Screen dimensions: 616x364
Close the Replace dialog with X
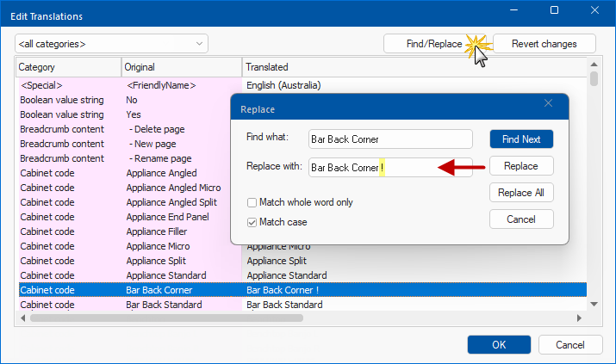pos(549,104)
